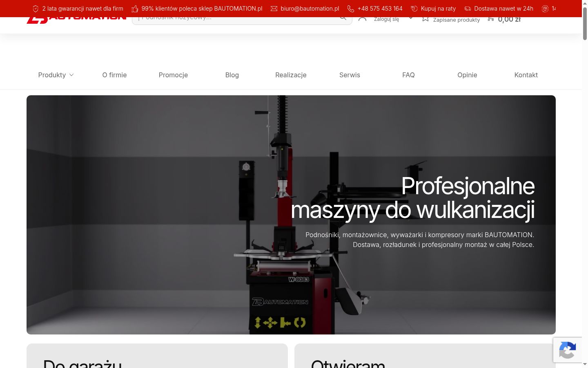Image resolution: width=588 pixels, height=368 pixels.
Task: Click the shield warranty icon in red bar
Action: [36, 9]
